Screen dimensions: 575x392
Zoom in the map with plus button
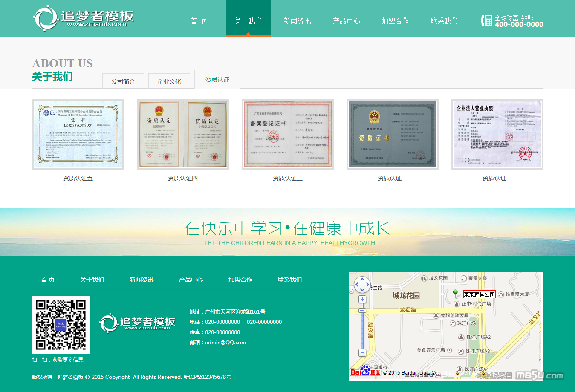tap(362, 299)
